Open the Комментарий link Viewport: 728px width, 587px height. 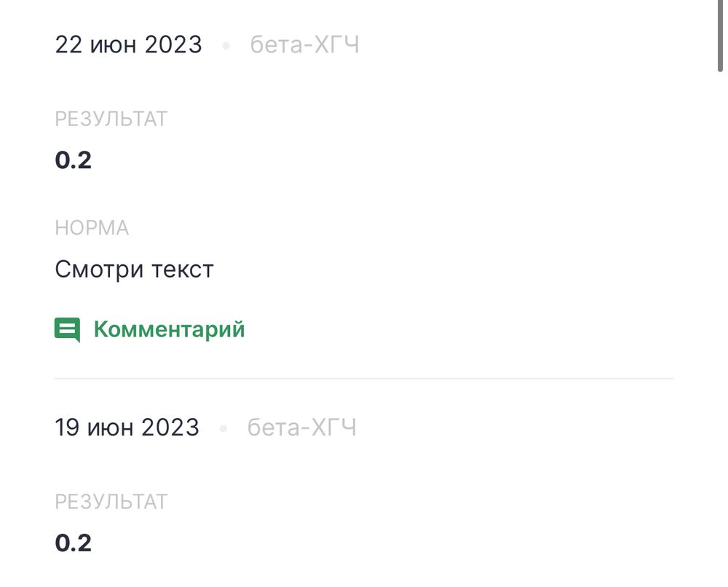point(168,329)
